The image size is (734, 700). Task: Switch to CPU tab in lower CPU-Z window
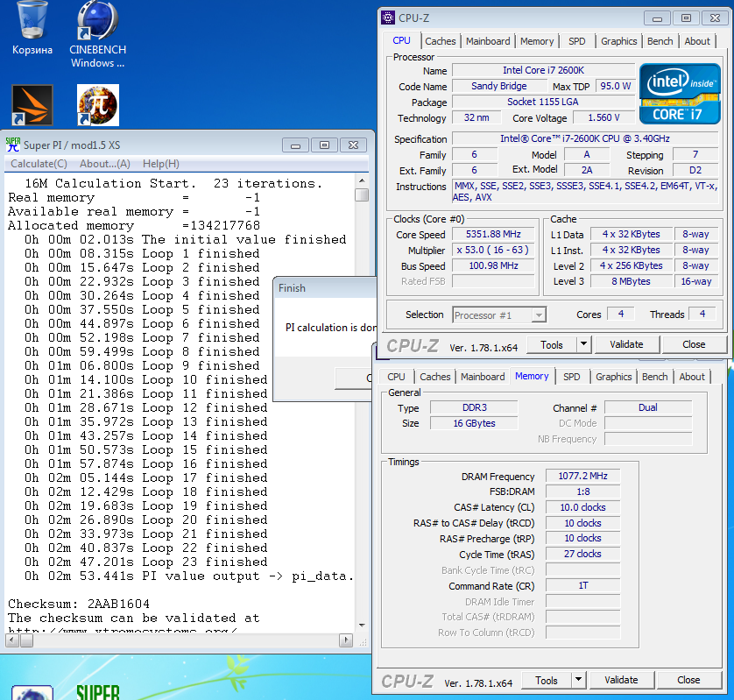396,377
